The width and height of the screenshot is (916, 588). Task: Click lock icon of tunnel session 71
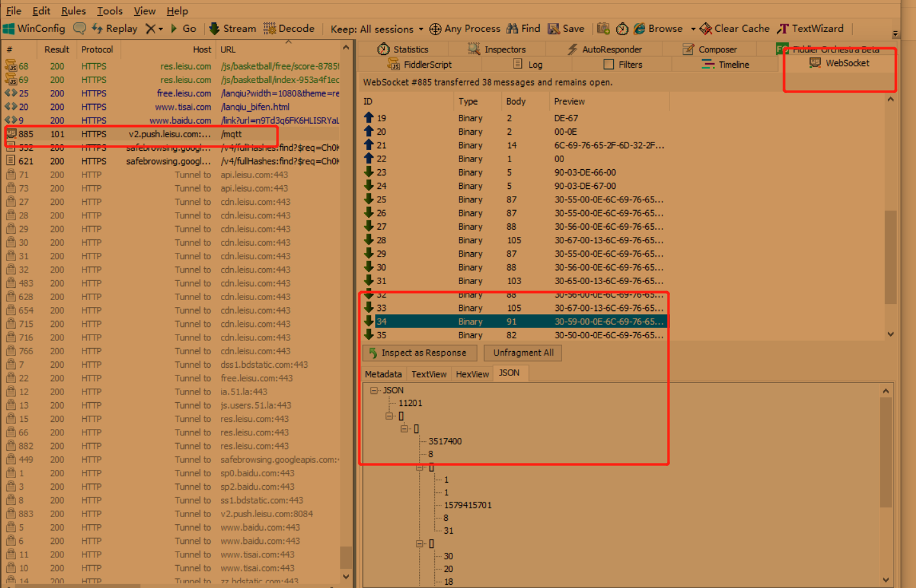click(11, 174)
